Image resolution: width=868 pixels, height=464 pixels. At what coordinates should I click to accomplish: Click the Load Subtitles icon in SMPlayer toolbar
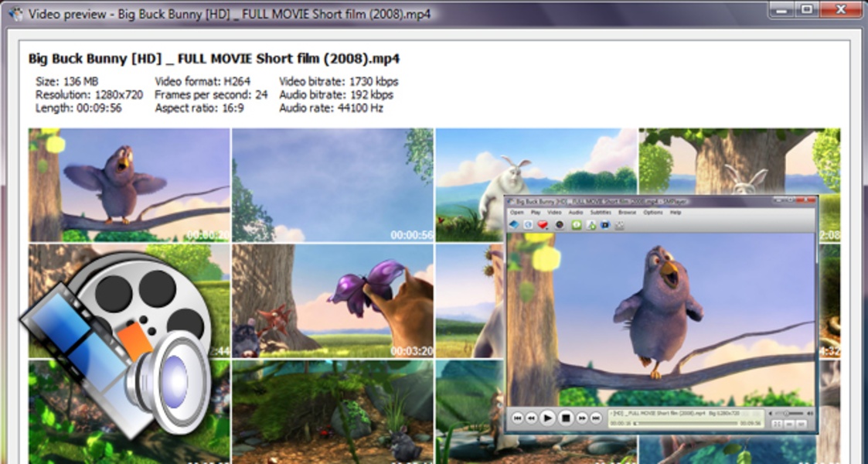coord(591,225)
